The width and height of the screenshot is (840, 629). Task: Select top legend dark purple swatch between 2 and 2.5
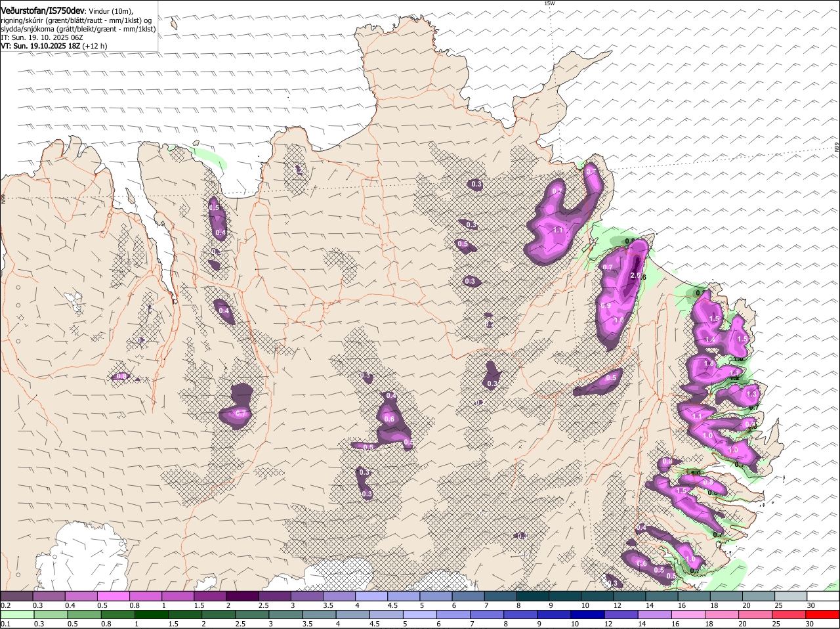point(242,596)
